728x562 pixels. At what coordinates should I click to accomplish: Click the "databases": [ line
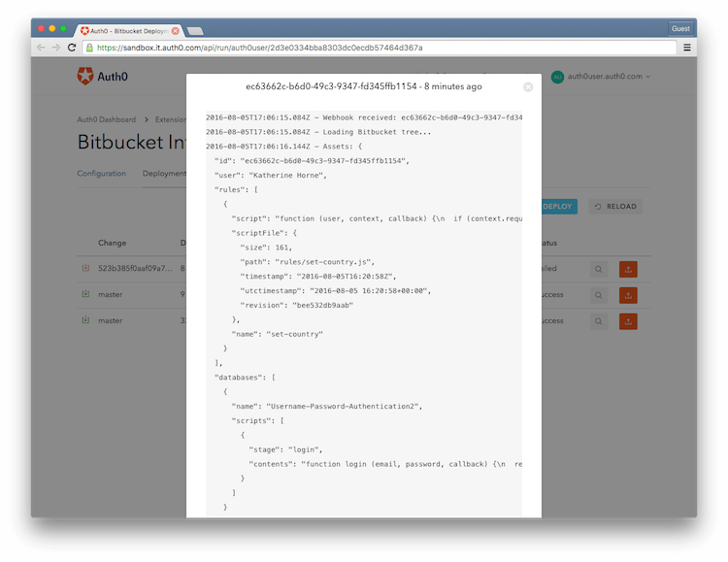[x=245, y=378]
